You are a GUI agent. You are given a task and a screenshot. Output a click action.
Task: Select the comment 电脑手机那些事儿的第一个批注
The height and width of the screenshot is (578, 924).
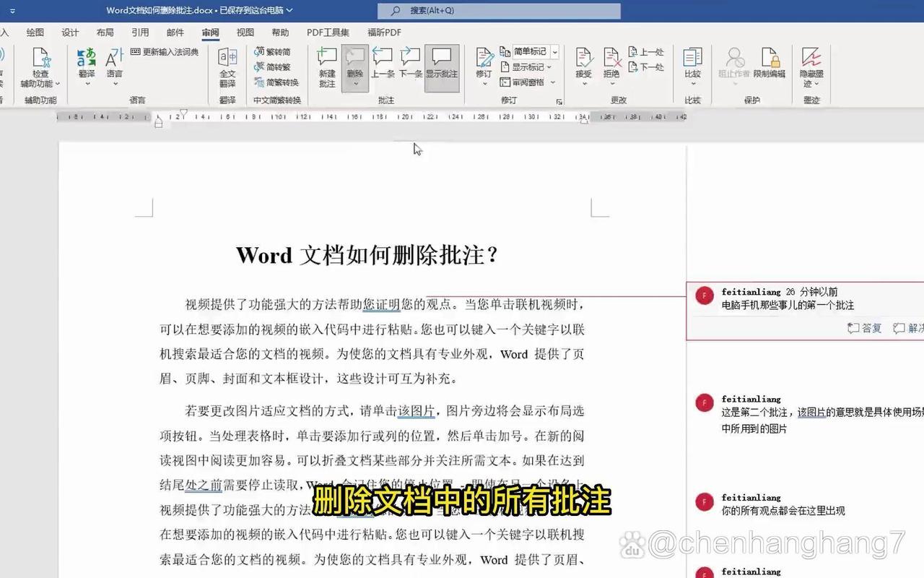(x=788, y=306)
